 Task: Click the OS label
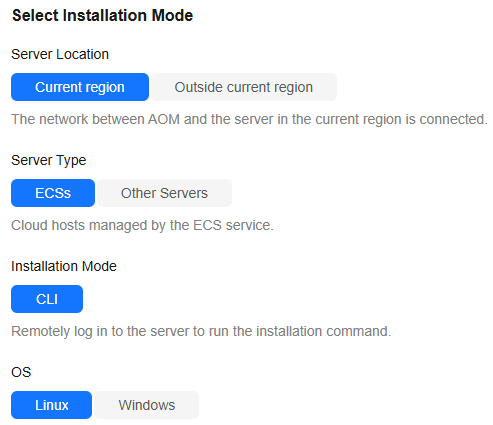[x=21, y=372]
